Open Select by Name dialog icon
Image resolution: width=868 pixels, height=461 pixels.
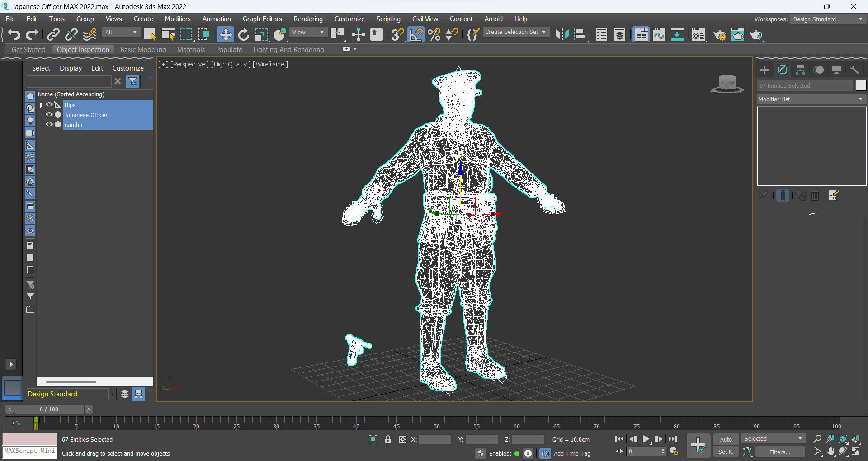click(x=168, y=35)
